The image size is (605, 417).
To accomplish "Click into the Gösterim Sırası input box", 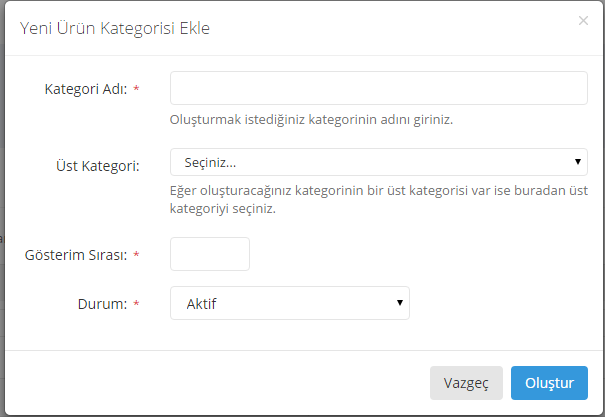I will coord(210,254).
